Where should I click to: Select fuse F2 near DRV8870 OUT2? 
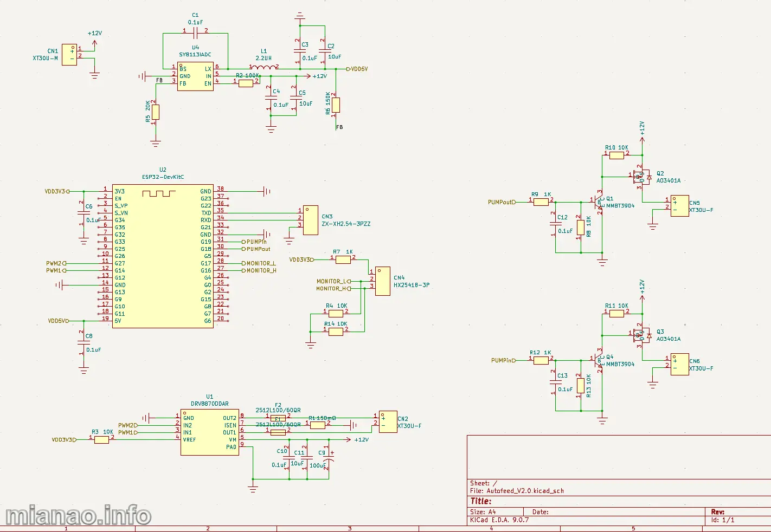coord(278,418)
